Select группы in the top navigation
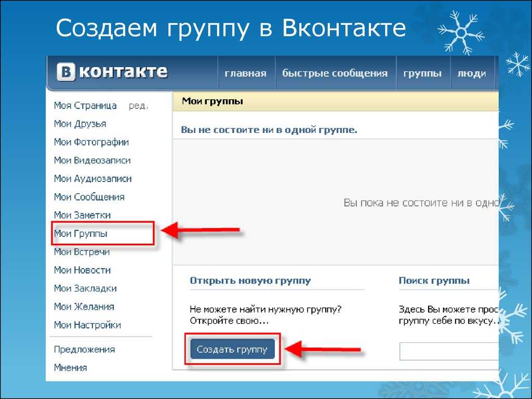Viewport: 532px width, 399px height. coord(422,74)
